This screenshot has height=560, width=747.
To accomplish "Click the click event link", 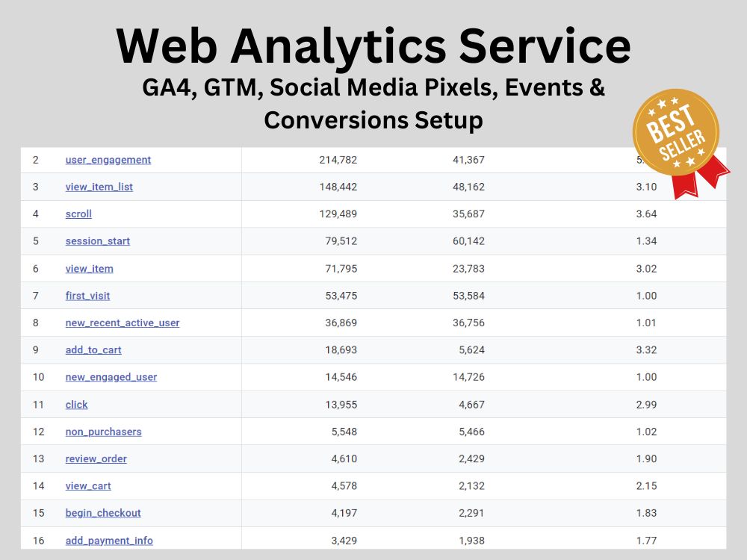I will [76, 404].
